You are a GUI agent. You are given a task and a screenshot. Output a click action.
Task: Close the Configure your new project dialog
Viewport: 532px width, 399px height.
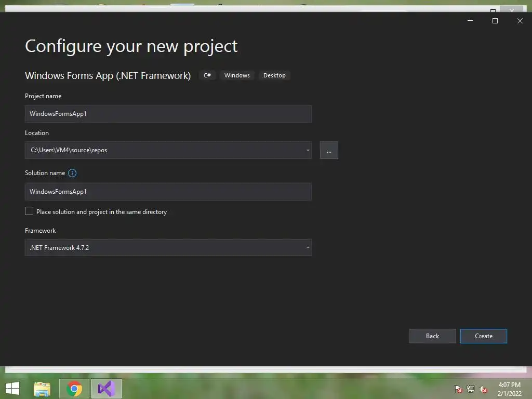pyautogui.click(x=520, y=21)
